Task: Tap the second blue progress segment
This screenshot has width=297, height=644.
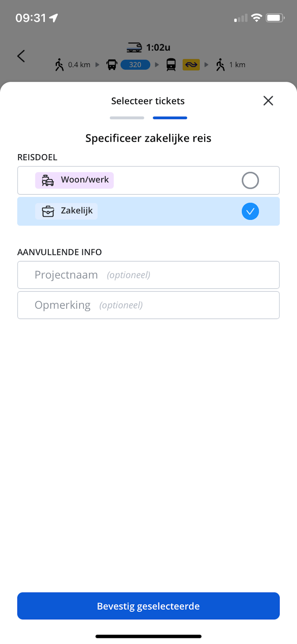Action: 170,118
